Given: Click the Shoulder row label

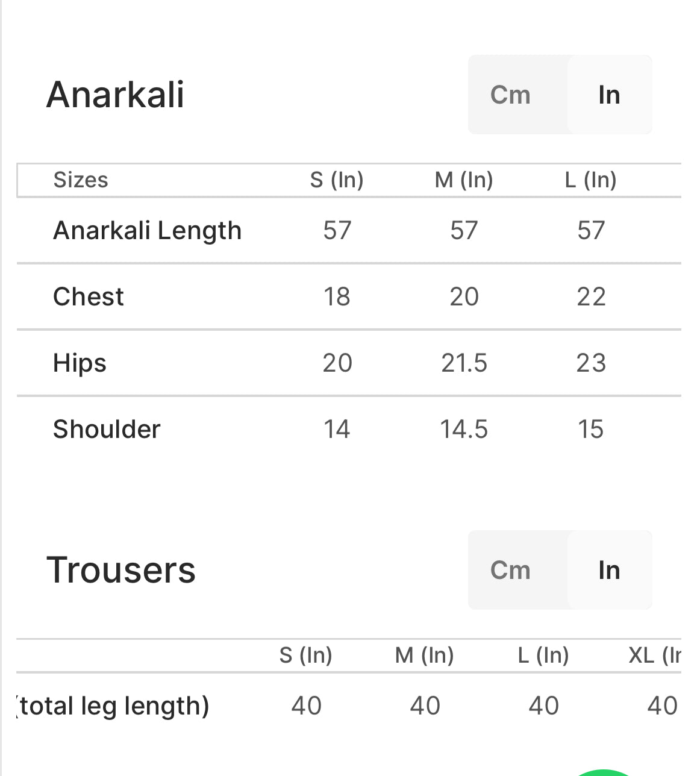Looking at the screenshot, I should tap(107, 429).
